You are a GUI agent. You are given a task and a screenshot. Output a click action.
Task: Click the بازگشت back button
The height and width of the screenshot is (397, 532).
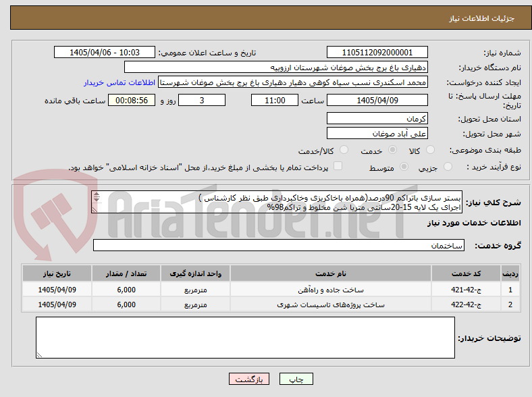tap(249, 379)
